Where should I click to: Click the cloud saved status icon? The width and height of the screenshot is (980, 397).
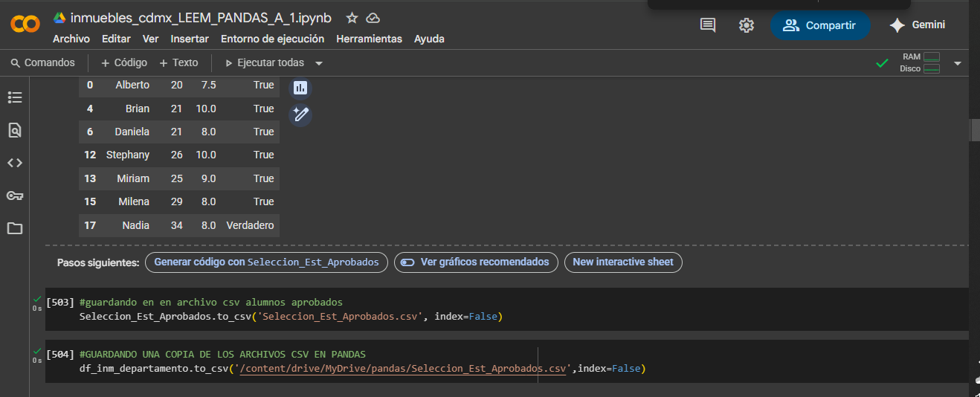[x=373, y=18]
